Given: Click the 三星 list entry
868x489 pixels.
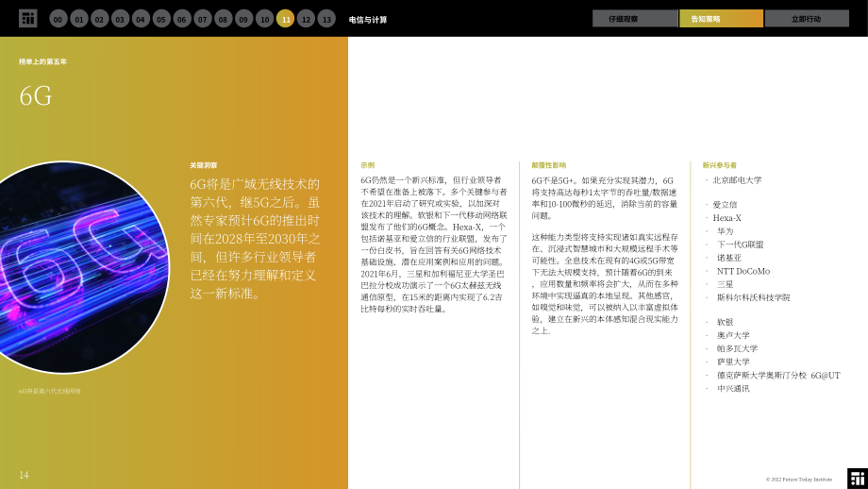Looking at the screenshot, I should coord(726,284).
